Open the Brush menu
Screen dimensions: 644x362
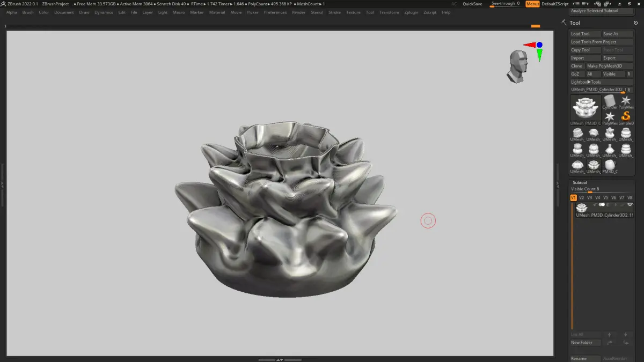tap(28, 12)
